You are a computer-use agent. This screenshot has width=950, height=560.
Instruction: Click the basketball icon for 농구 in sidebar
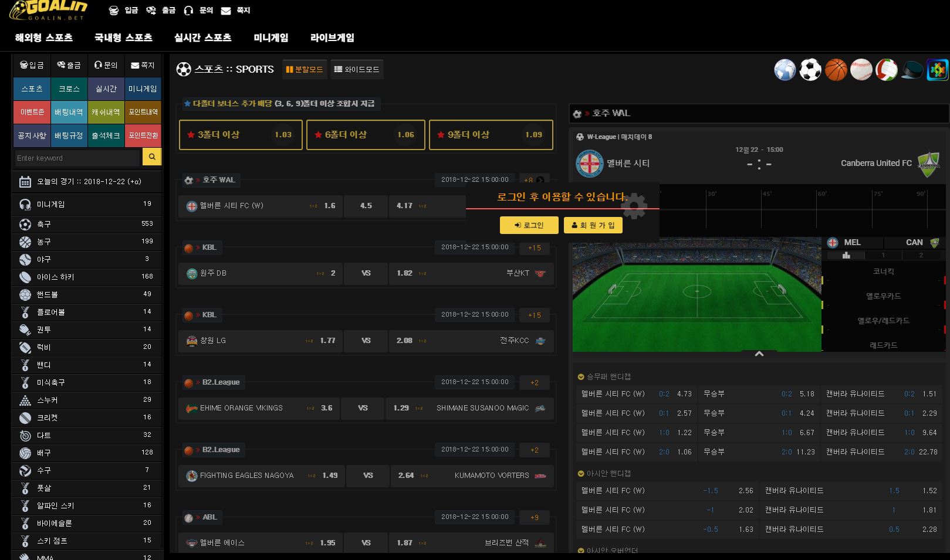point(25,242)
